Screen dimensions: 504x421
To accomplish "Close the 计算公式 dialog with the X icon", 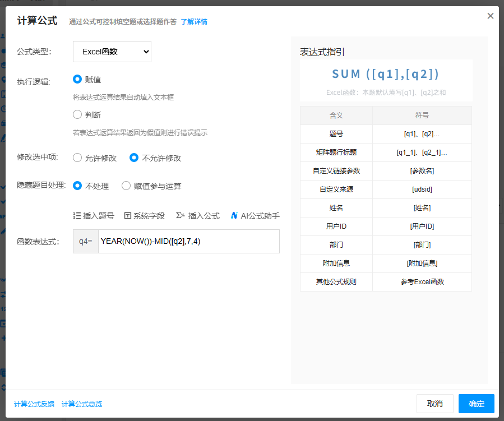I will 490,16.
